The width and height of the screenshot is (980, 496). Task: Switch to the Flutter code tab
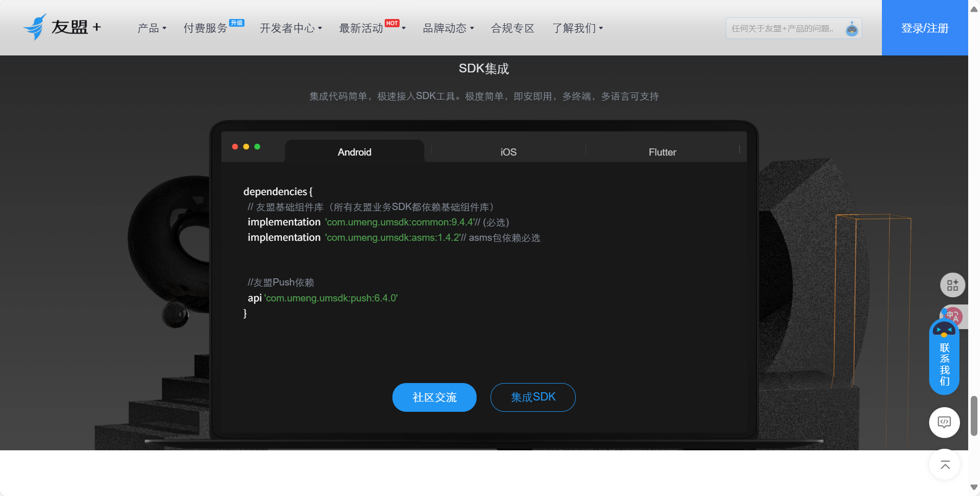point(662,152)
